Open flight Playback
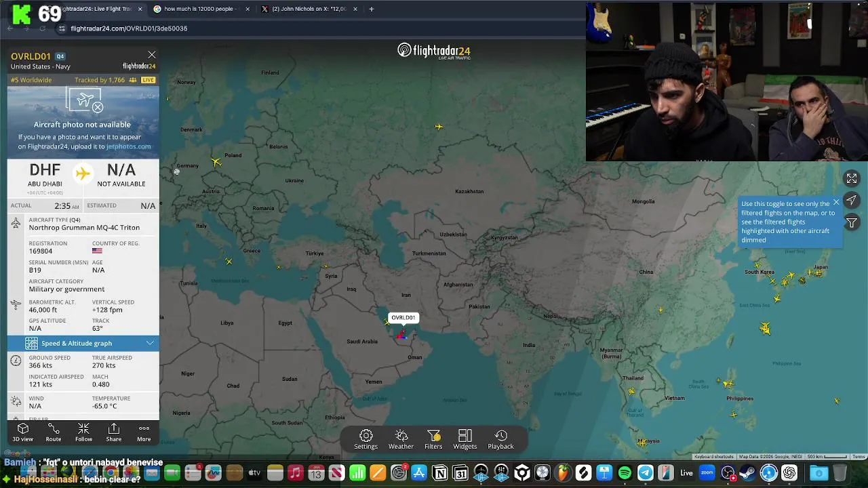 point(501,439)
